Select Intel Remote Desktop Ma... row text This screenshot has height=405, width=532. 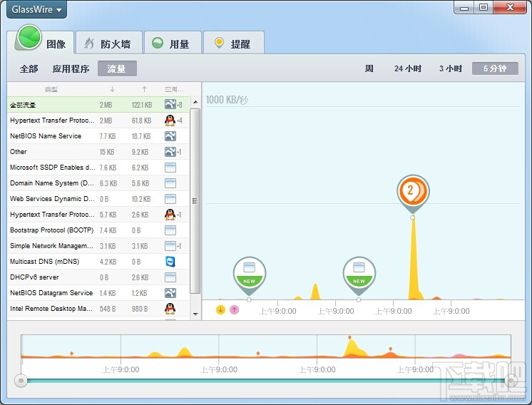[x=51, y=308]
